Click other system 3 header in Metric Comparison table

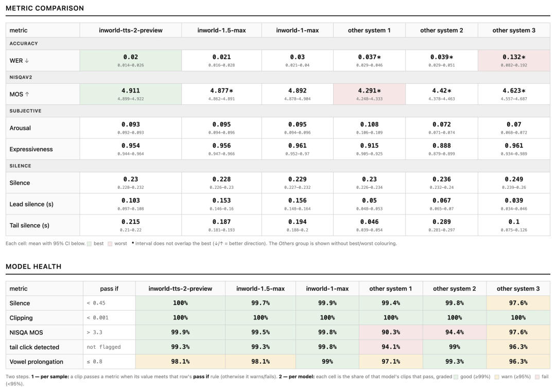pyautogui.click(x=514, y=30)
